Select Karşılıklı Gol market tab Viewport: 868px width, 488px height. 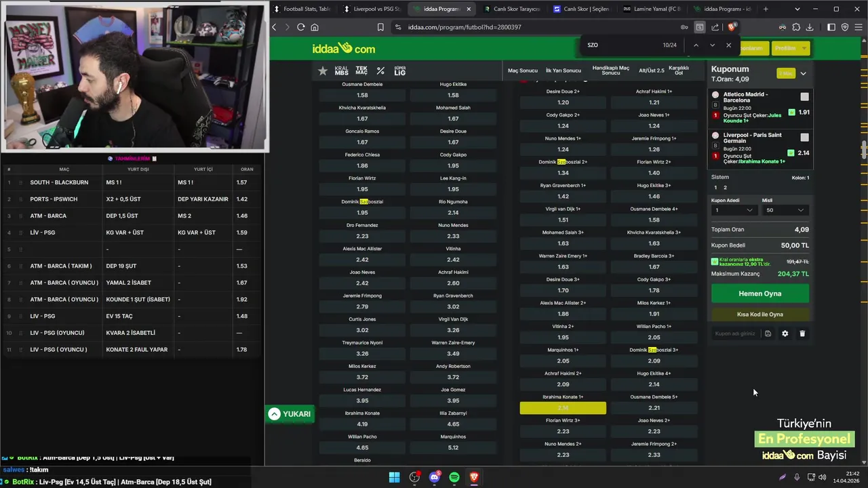click(679, 70)
